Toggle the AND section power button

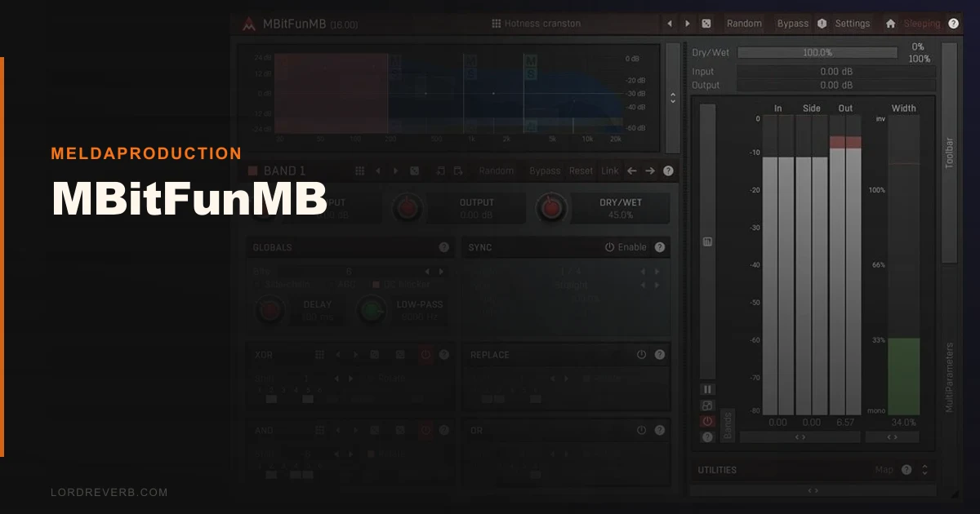(425, 430)
